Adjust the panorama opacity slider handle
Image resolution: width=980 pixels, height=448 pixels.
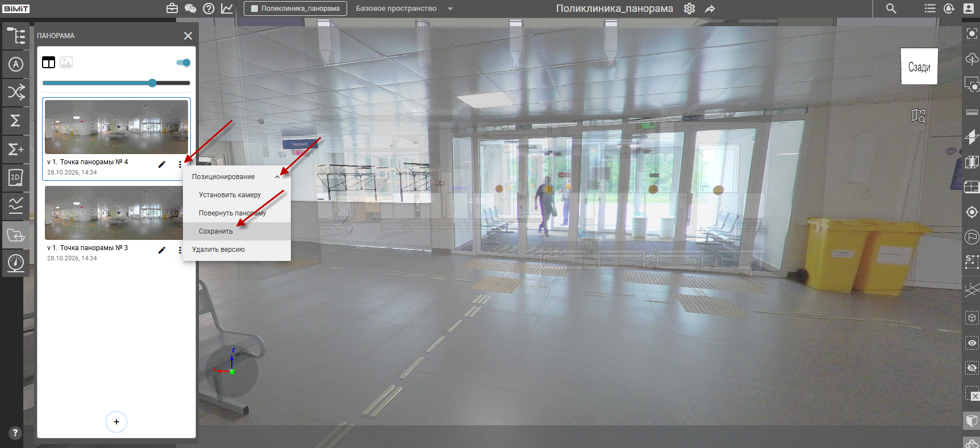click(152, 83)
